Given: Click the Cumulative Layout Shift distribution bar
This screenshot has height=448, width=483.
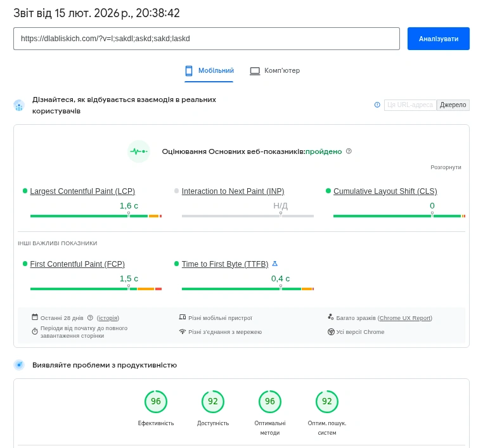Looking at the screenshot, I should click(399, 216).
